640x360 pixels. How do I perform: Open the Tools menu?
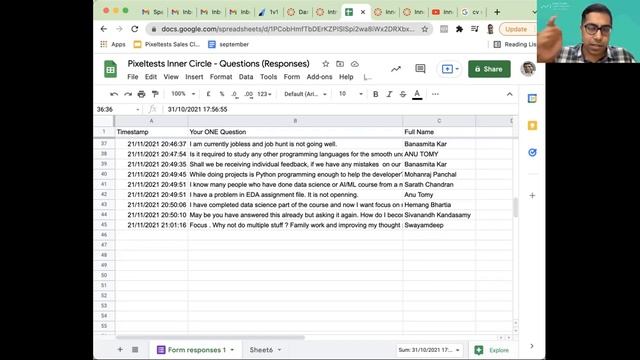269,77
